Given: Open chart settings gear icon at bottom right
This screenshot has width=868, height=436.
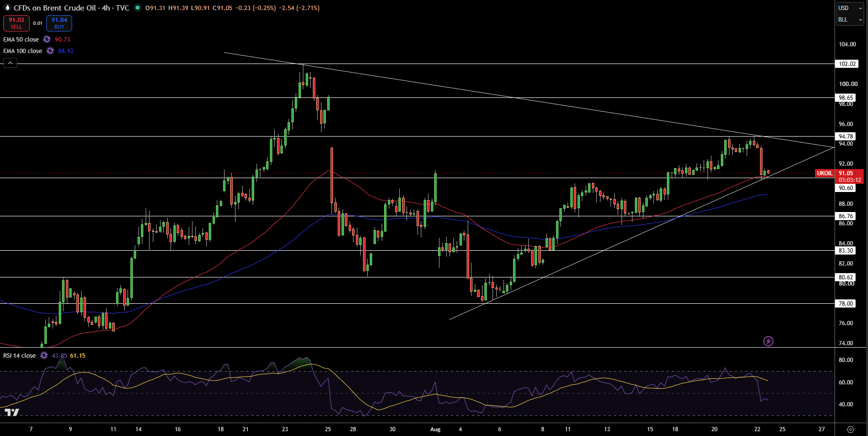Looking at the screenshot, I should tap(850, 429).
